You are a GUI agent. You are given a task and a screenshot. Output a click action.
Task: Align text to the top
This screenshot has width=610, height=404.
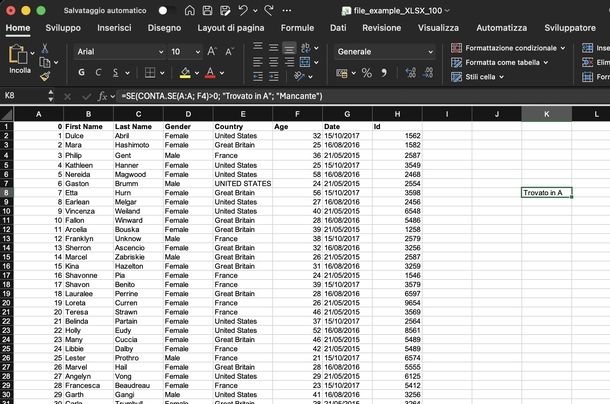tap(258, 47)
